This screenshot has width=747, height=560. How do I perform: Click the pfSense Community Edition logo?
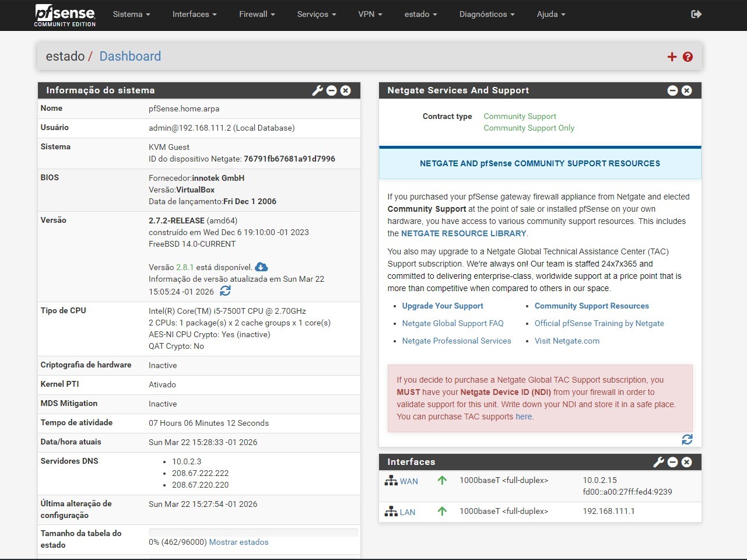coord(64,15)
